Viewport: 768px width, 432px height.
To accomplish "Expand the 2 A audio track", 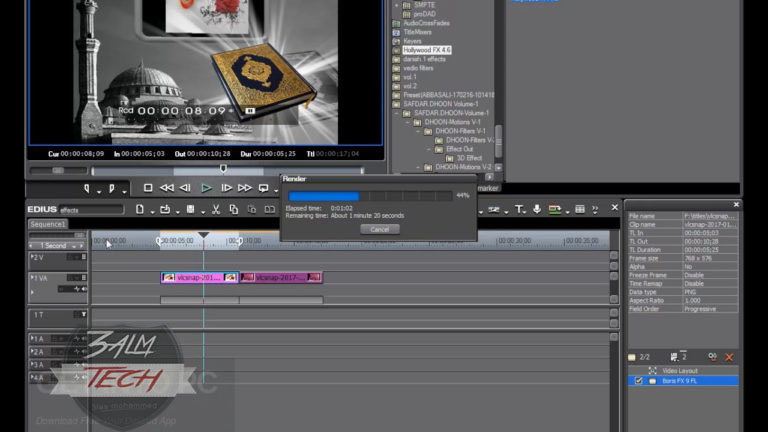I will (32, 351).
